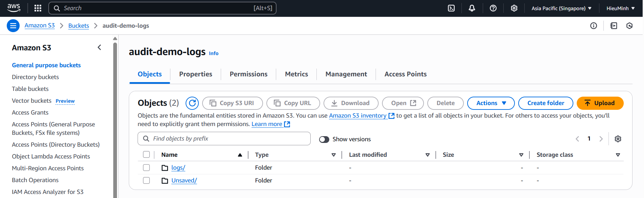The image size is (644, 198).
Task: Refresh the objects list
Action: click(192, 103)
